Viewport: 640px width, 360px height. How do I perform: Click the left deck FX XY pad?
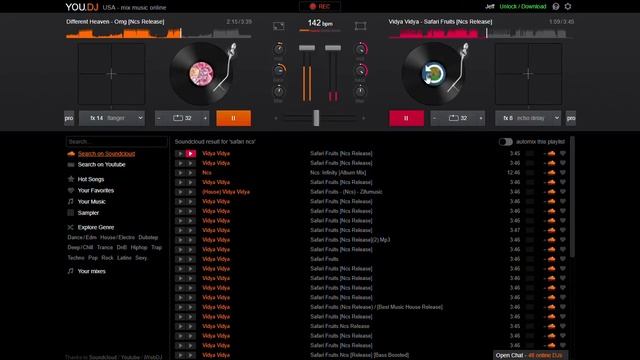tap(111, 74)
